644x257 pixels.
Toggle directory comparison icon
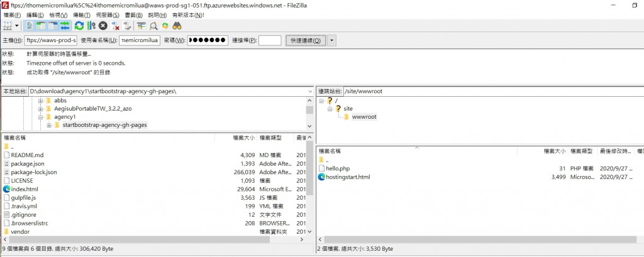pyautogui.click(x=153, y=26)
